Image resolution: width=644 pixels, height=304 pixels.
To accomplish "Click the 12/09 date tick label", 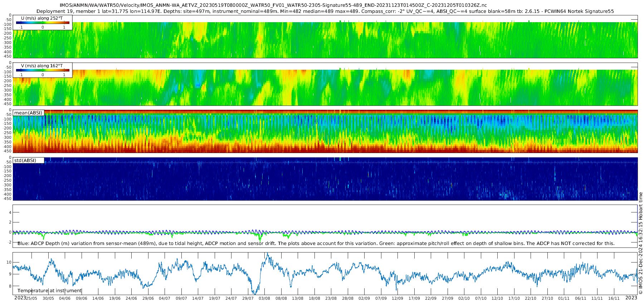I will pyautogui.click(x=397, y=298).
